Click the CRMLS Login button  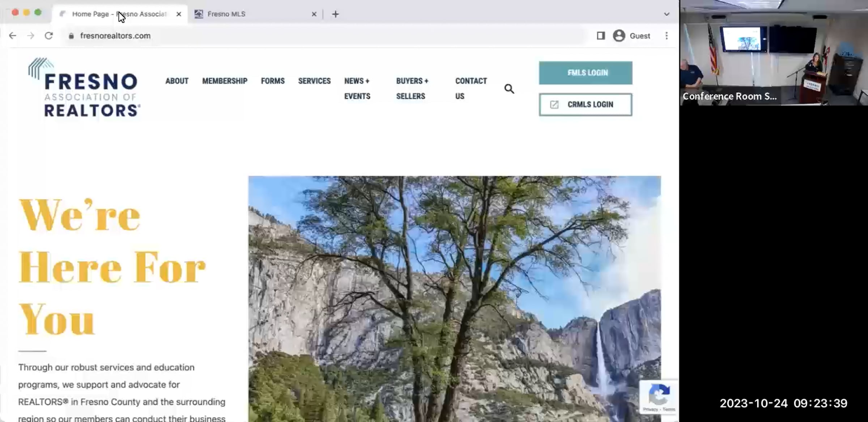[x=586, y=105]
